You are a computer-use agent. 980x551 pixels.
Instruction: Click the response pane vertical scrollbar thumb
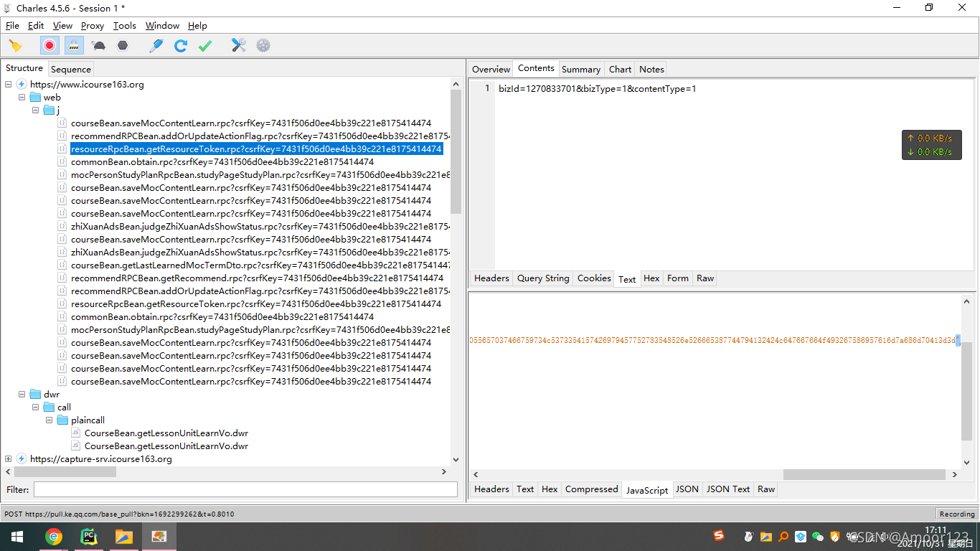pyautogui.click(x=967, y=391)
